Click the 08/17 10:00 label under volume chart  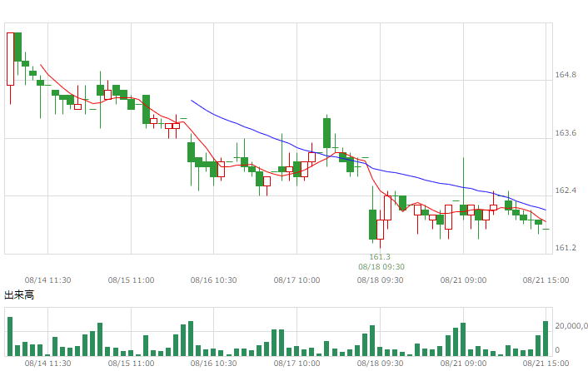pyautogui.click(x=296, y=364)
